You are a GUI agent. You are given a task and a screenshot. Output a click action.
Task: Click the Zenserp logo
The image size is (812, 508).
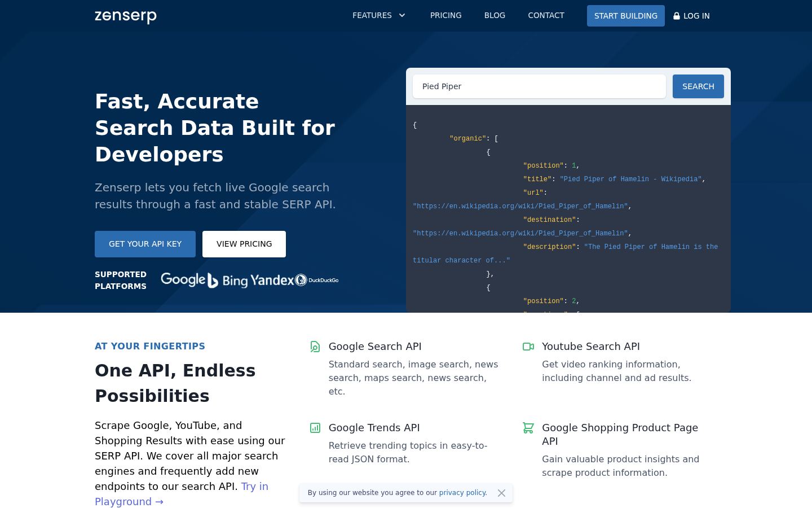coord(126,16)
